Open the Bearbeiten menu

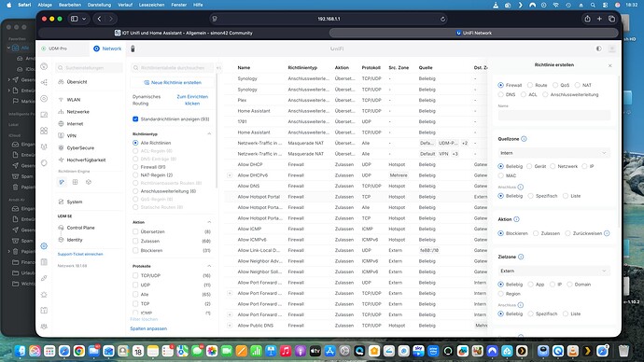(69, 5)
